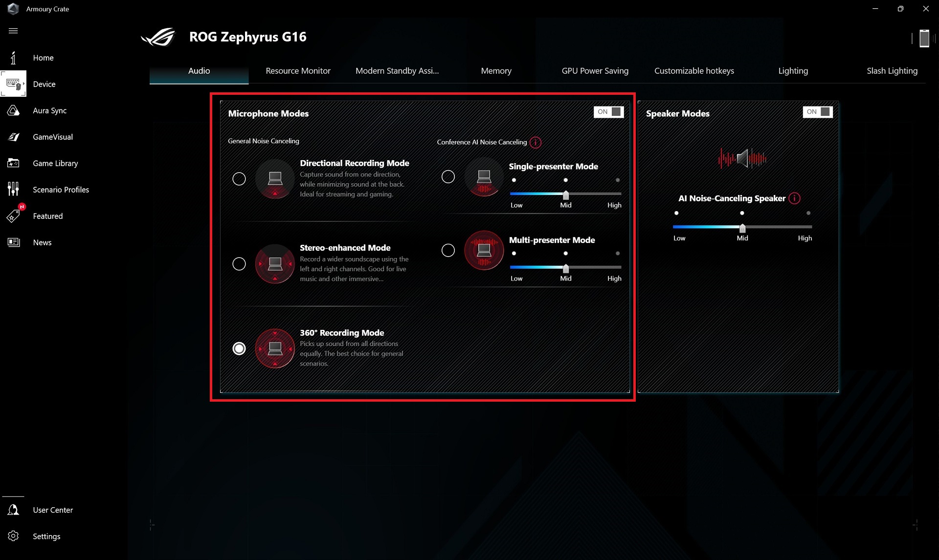Open the User Center icon

13,510
